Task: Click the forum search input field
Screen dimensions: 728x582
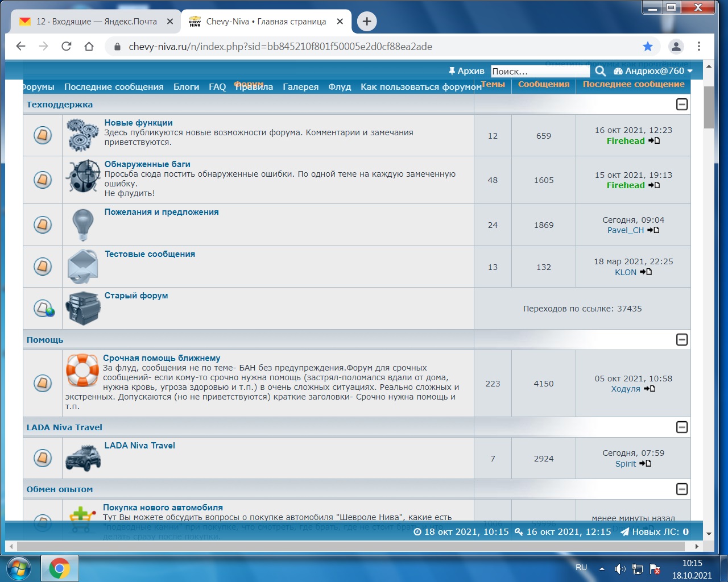Action: point(540,71)
